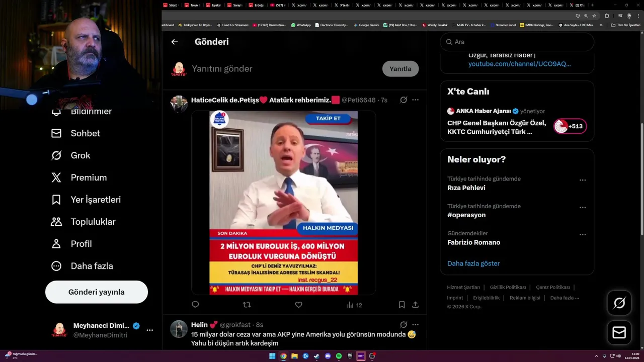View post analytics showing 12

click(x=354, y=305)
